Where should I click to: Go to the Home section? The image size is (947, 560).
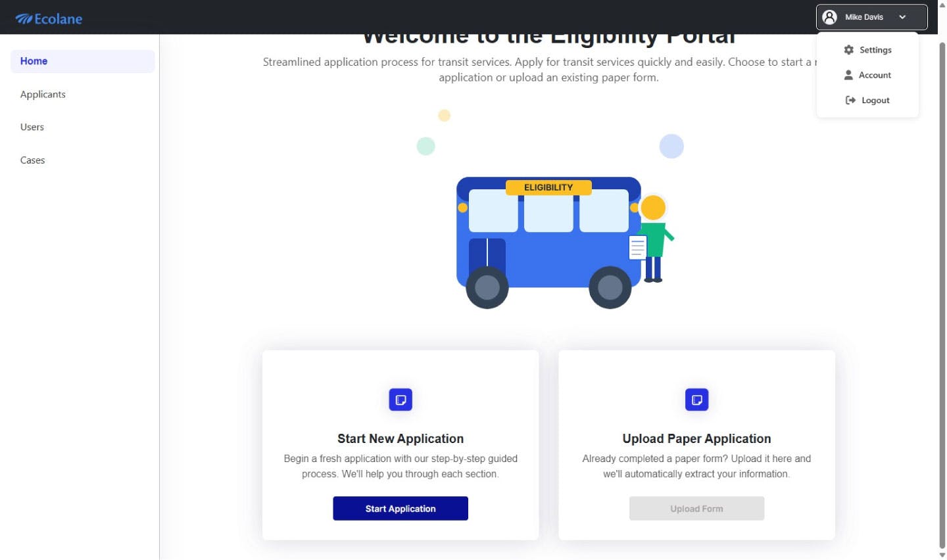click(34, 60)
